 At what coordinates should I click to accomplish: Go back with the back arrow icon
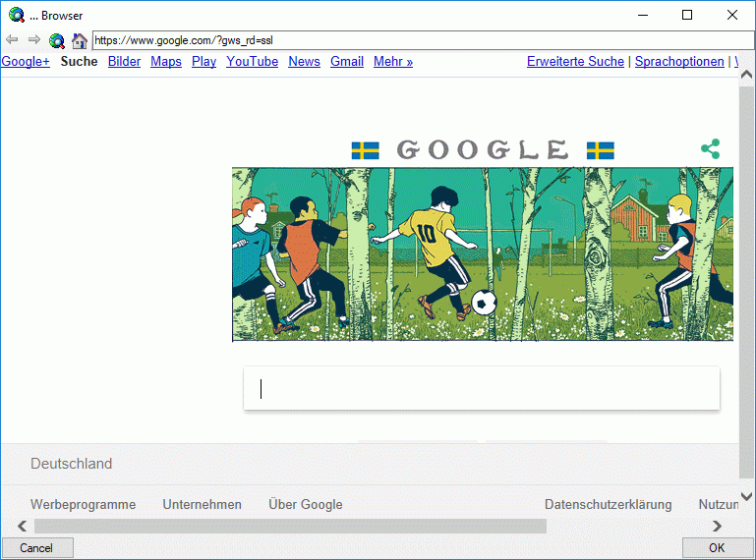click(12, 40)
